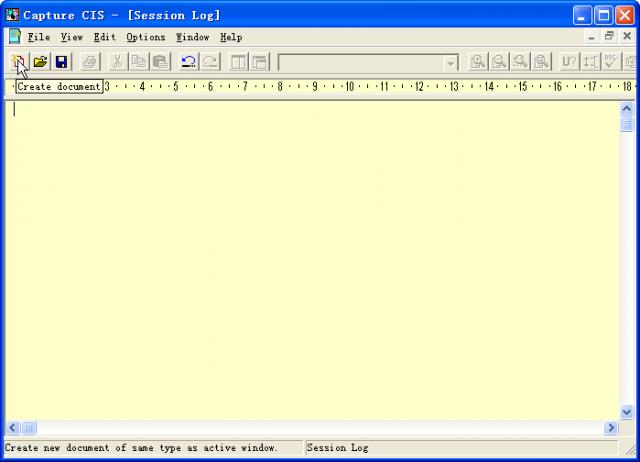Screen dimensions: 640x462
Task: Expand the toolbar combo box dropdown
Action: 451,62
